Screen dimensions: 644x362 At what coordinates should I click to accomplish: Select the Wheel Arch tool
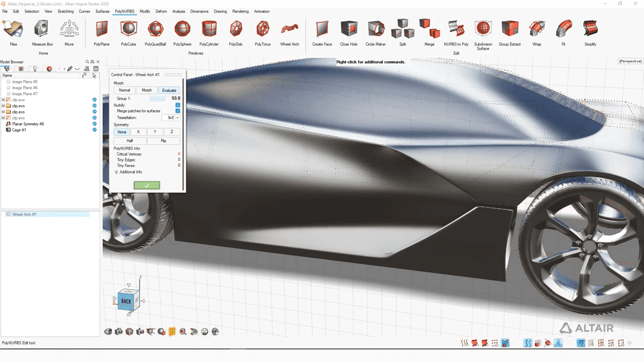(x=289, y=33)
